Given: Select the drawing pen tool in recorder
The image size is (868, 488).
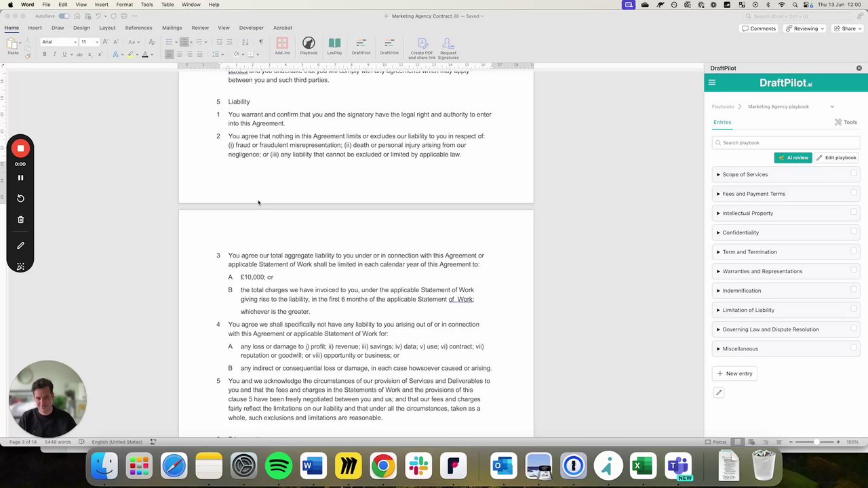Looking at the screenshot, I should pyautogui.click(x=20, y=245).
